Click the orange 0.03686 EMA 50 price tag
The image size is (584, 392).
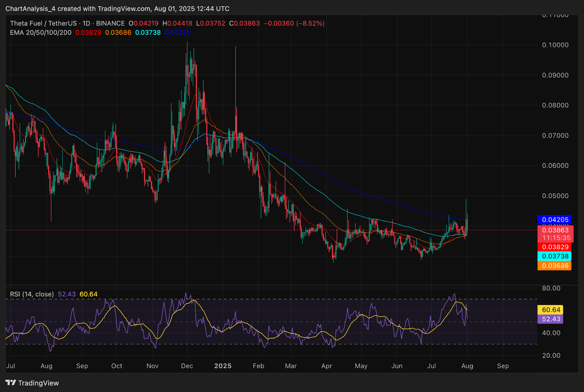point(554,266)
